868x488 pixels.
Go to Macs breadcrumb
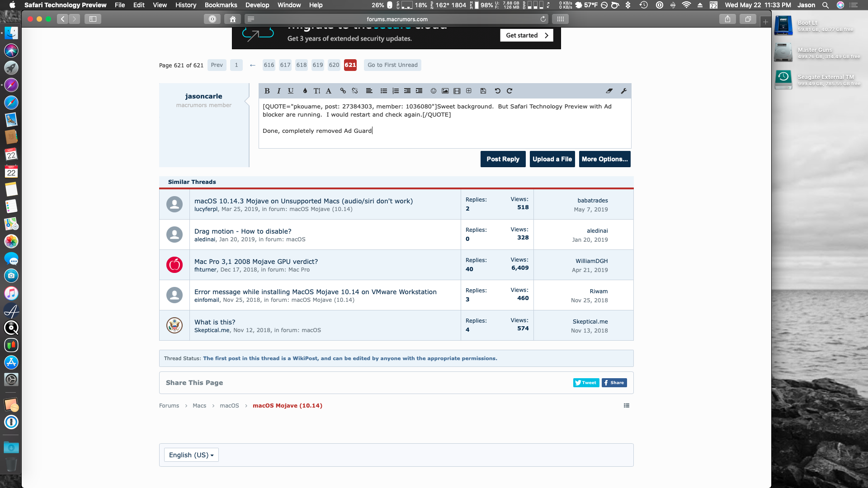click(x=199, y=406)
